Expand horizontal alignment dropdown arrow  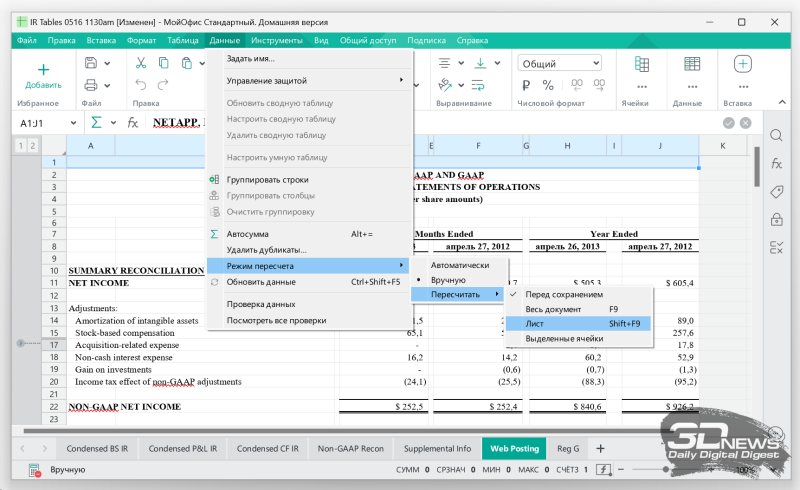(461, 63)
